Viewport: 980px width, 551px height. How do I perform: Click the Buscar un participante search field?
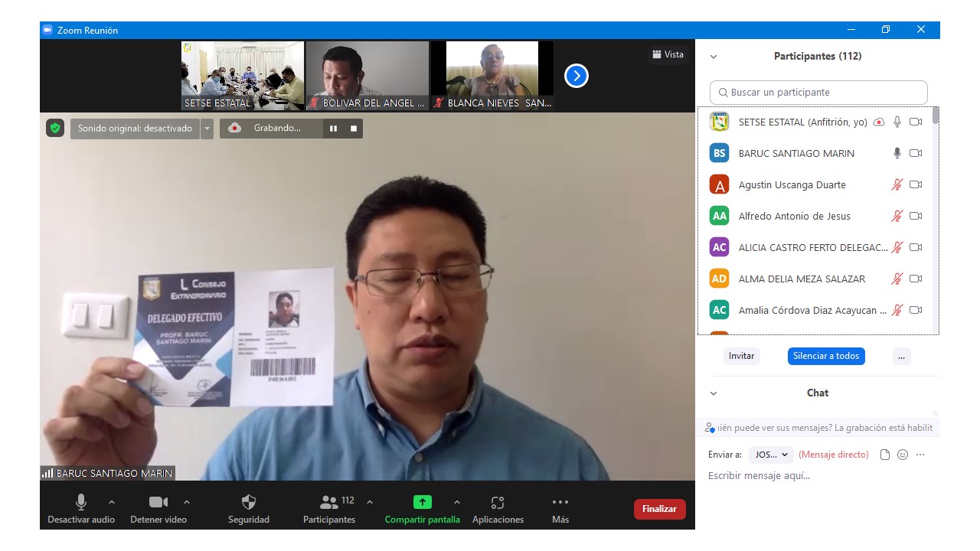pos(818,93)
